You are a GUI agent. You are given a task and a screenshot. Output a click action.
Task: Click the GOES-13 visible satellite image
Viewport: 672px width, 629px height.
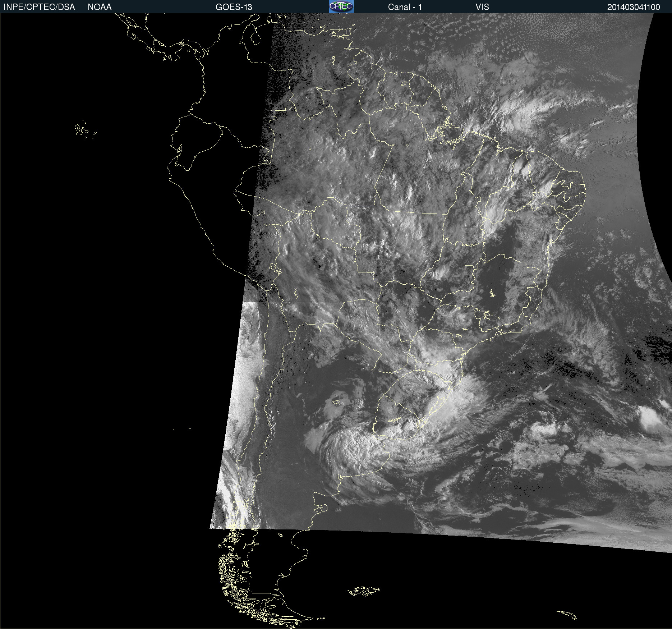click(x=336, y=321)
